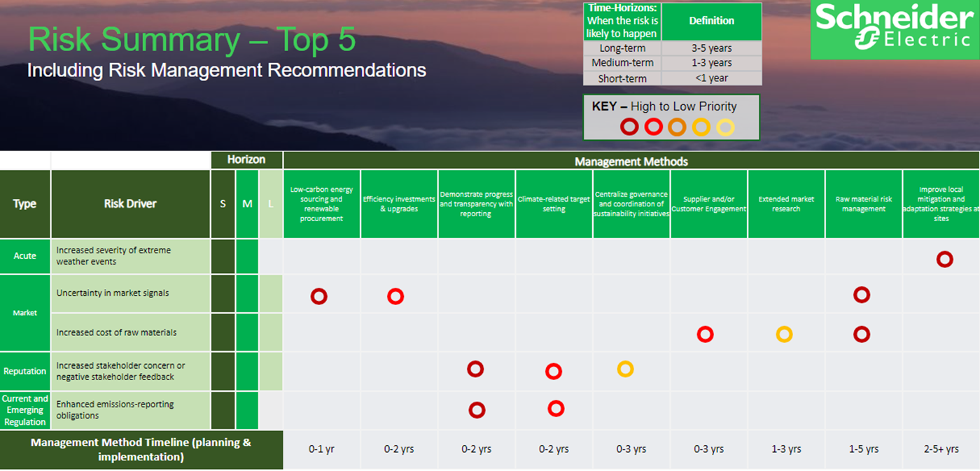Click the Schneider Electric logo
The image size is (980, 471).
(x=895, y=29)
